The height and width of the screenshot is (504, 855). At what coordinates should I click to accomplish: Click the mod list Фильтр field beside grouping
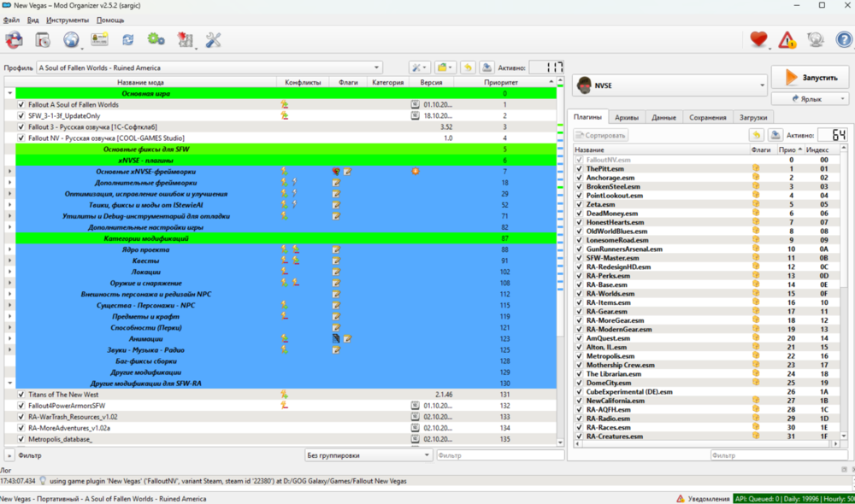point(499,455)
